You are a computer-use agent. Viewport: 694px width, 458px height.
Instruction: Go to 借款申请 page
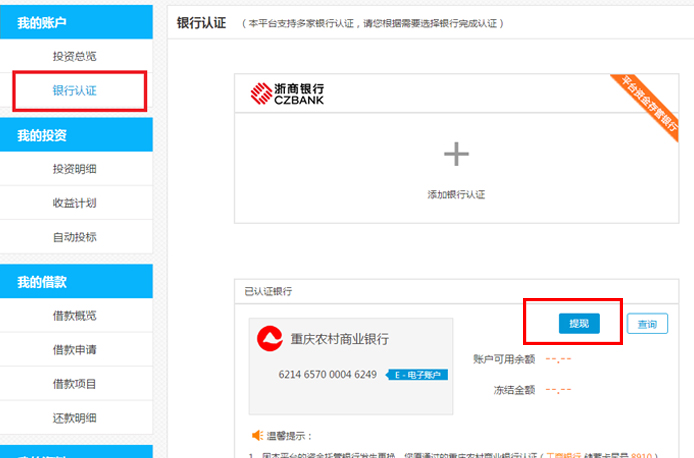click(x=74, y=350)
